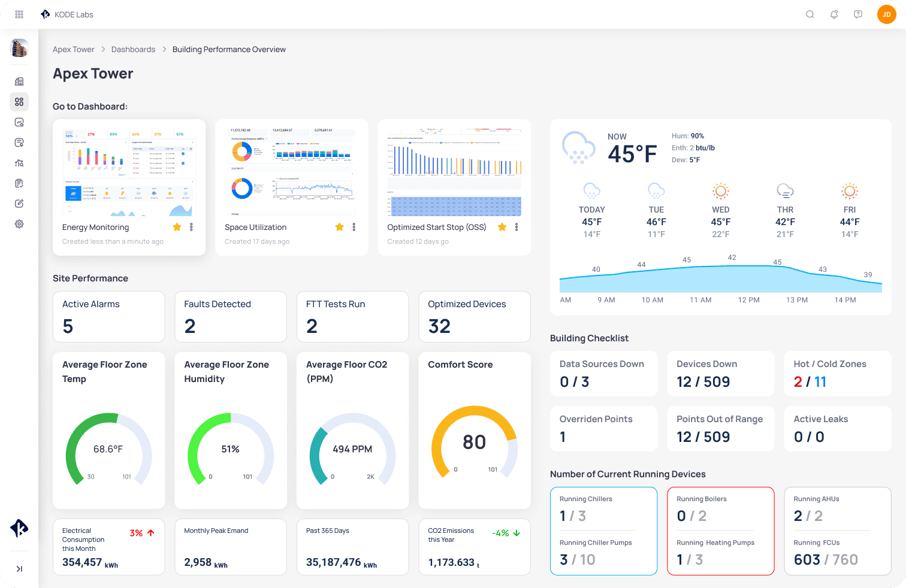
Task: Open the search icon in the top bar
Action: [810, 14]
